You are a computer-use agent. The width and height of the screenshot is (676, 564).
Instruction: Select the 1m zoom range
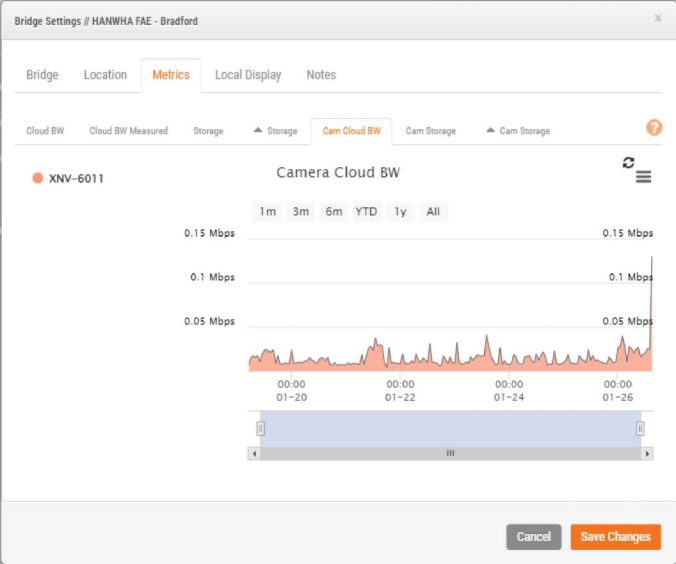point(267,212)
